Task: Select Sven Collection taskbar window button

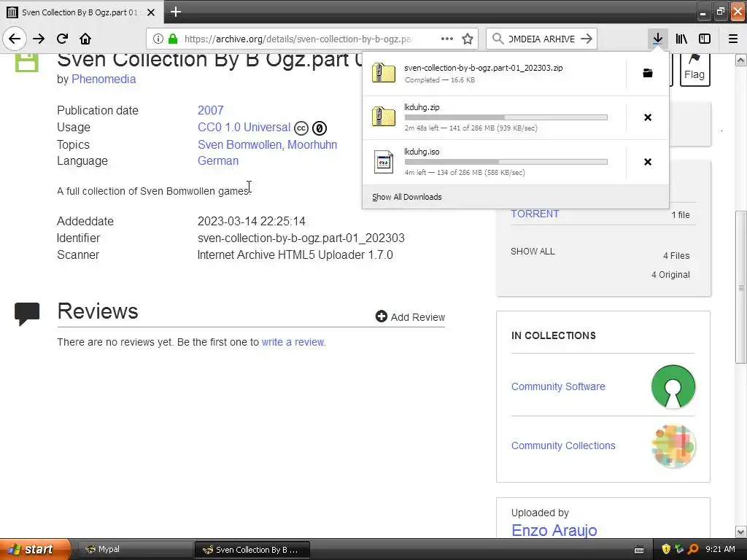Action: [252, 550]
